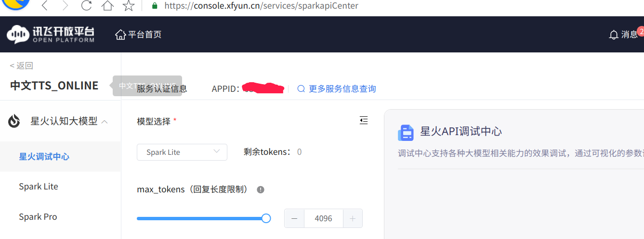Select the address bar URL
This screenshot has width=644, height=239.
point(262,6)
